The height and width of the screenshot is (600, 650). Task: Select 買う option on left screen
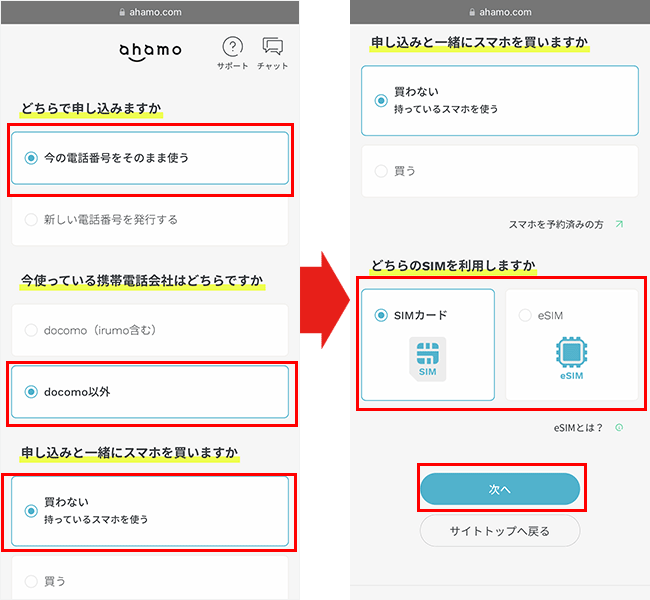click(150, 578)
